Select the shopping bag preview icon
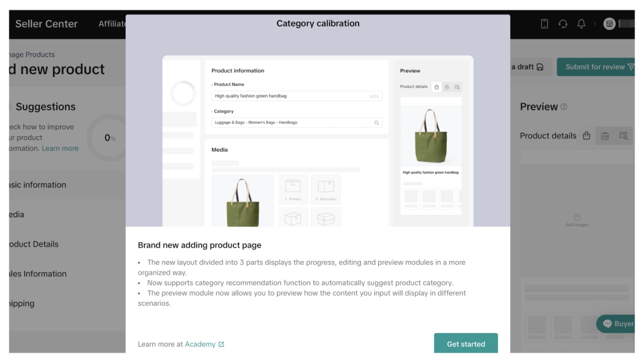Viewport: 644px width, 362px height. click(586, 136)
